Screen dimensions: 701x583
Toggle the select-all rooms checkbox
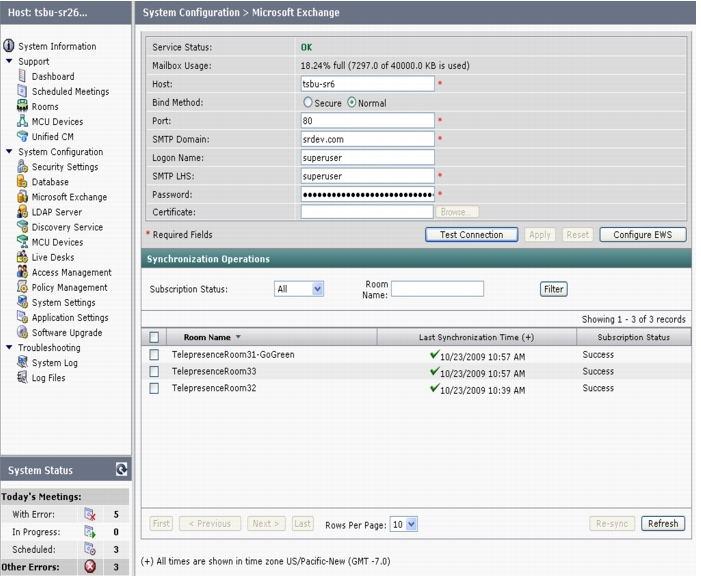pyautogui.click(x=154, y=338)
